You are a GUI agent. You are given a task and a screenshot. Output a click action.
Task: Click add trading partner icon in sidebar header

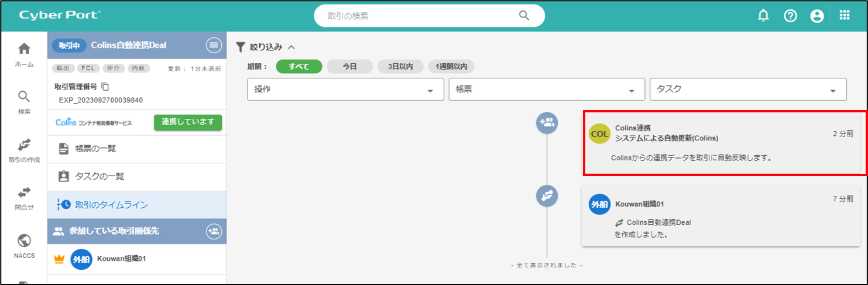(214, 231)
